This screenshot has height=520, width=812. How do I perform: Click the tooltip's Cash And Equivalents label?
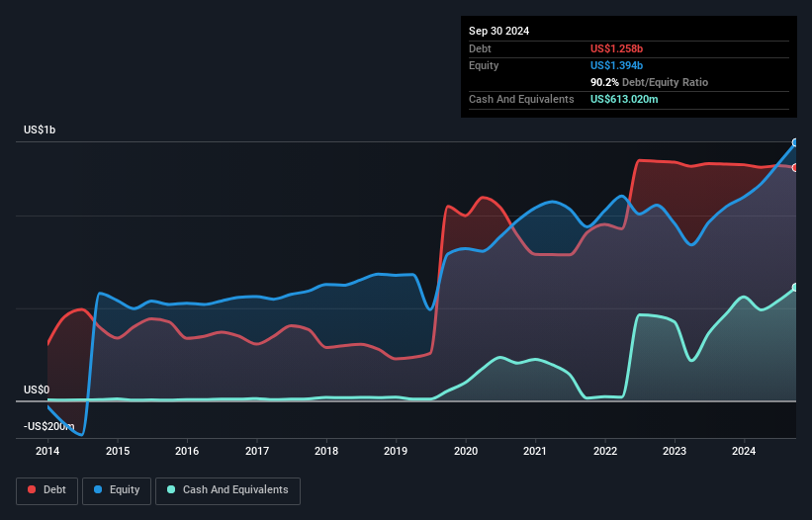pos(521,99)
